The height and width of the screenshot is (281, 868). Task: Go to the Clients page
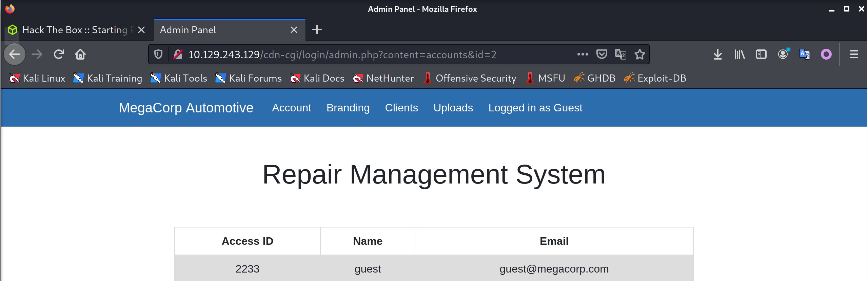click(x=401, y=108)
